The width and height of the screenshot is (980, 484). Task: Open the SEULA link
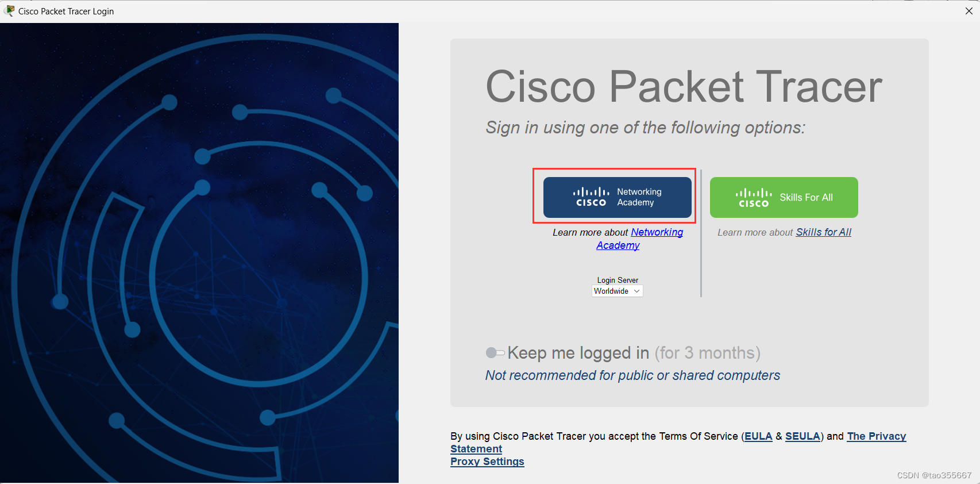[x=802, y=436]
